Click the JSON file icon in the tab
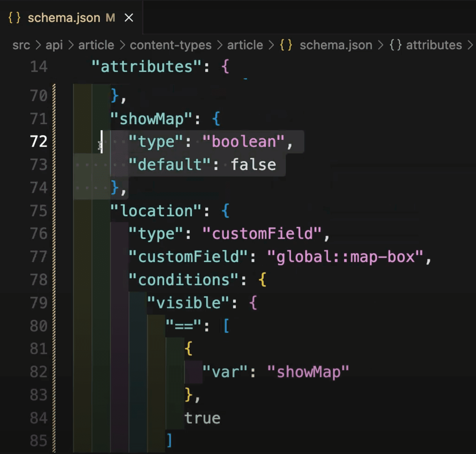476x454 pixels. point(14,18)
